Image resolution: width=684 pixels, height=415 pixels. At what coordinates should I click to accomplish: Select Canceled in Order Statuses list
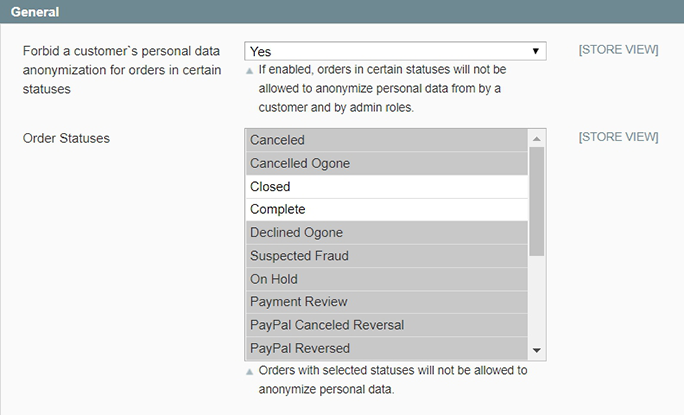(x=386, y=140)
